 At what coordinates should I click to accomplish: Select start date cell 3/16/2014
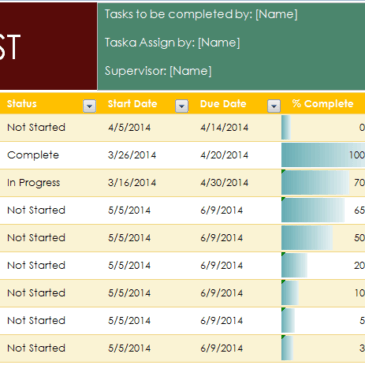tap(143, 183)
